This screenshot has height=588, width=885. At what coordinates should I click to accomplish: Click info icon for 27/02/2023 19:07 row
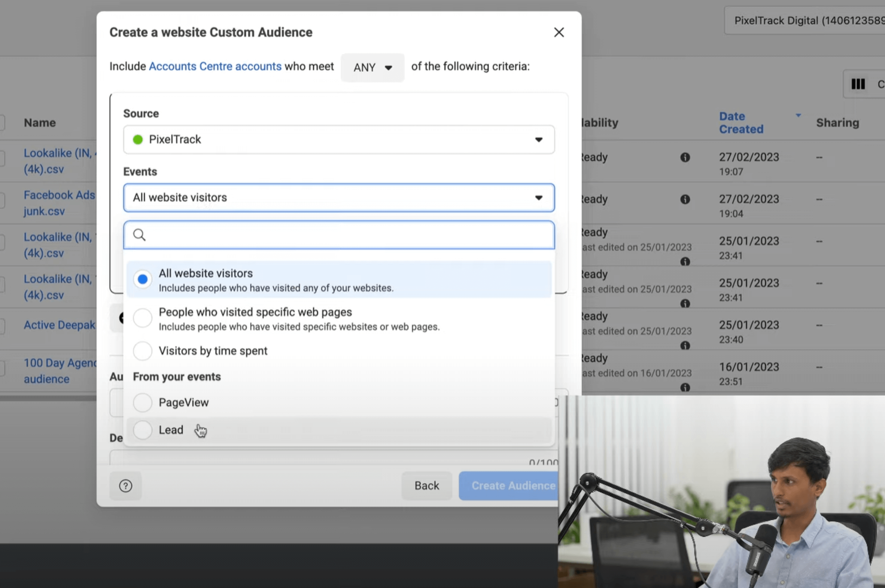pos(685,157)
